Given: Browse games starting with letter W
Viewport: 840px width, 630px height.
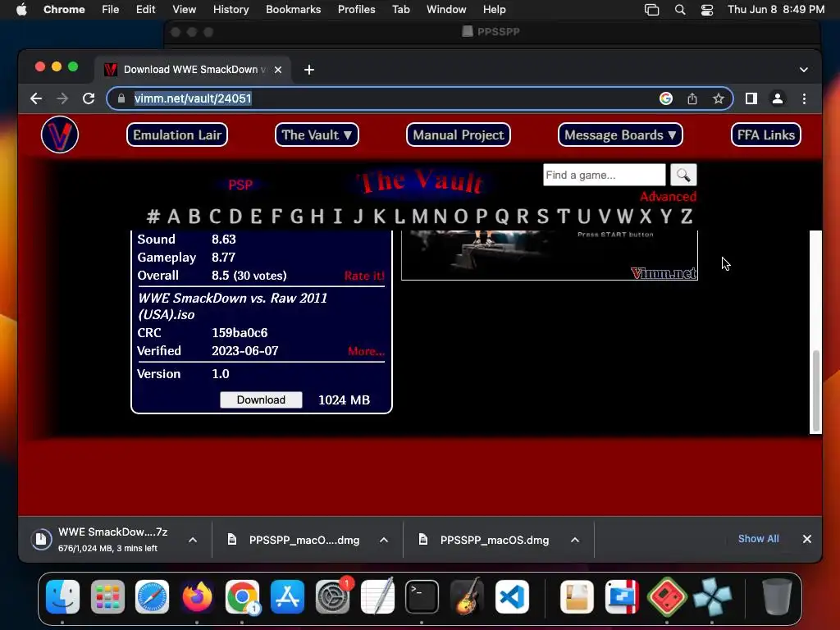Looking at the screenshot, I should [x=624, y=217].
